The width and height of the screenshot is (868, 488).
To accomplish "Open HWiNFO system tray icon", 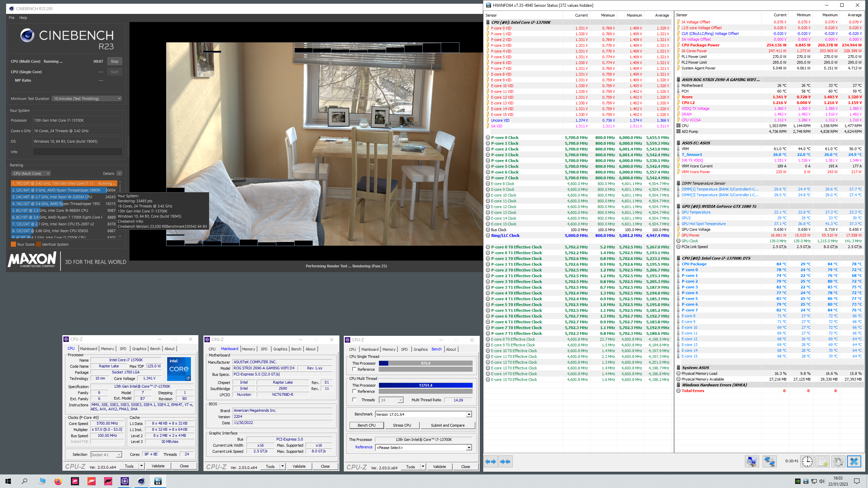I will pyautogui.click(x=806, y=481).
